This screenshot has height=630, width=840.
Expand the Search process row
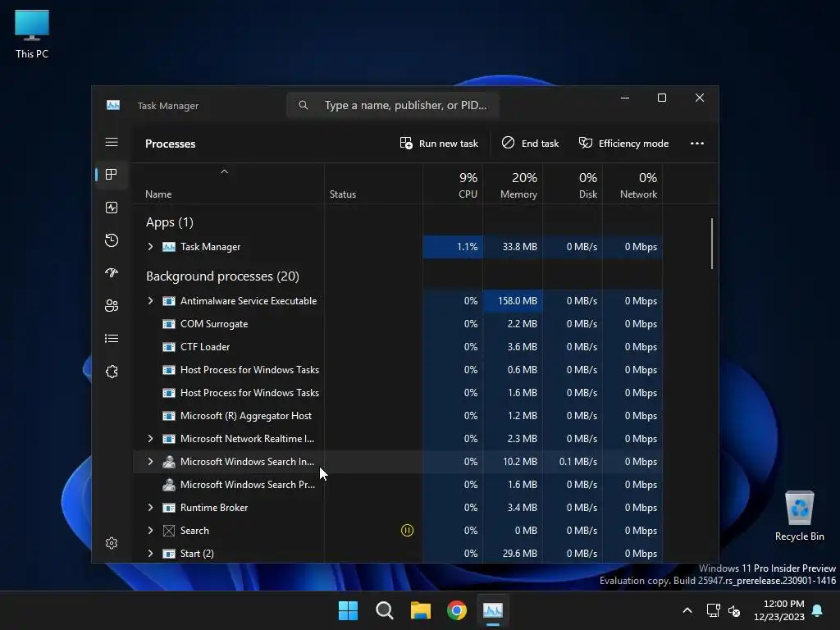pos(151,531)
